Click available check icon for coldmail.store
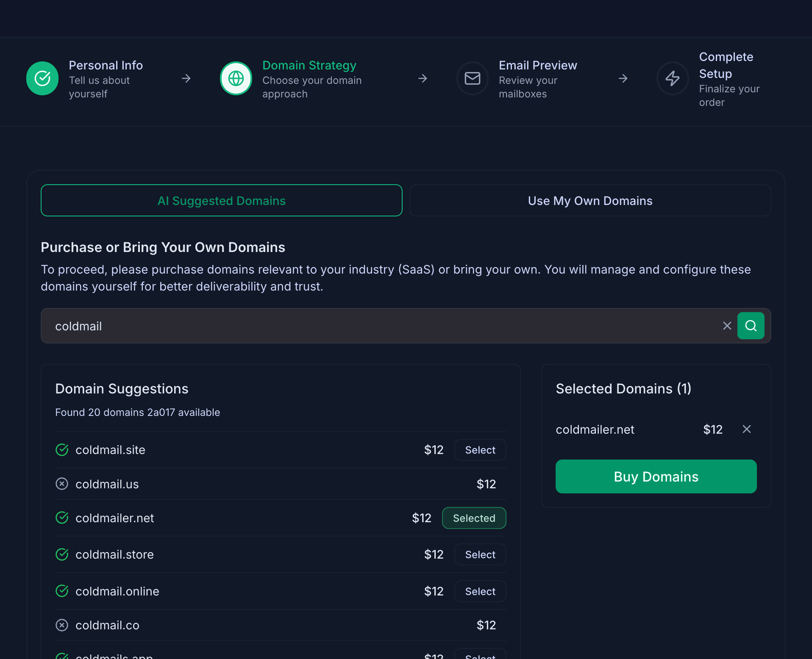This screenshot has height=659, width=812. [62, 554]
